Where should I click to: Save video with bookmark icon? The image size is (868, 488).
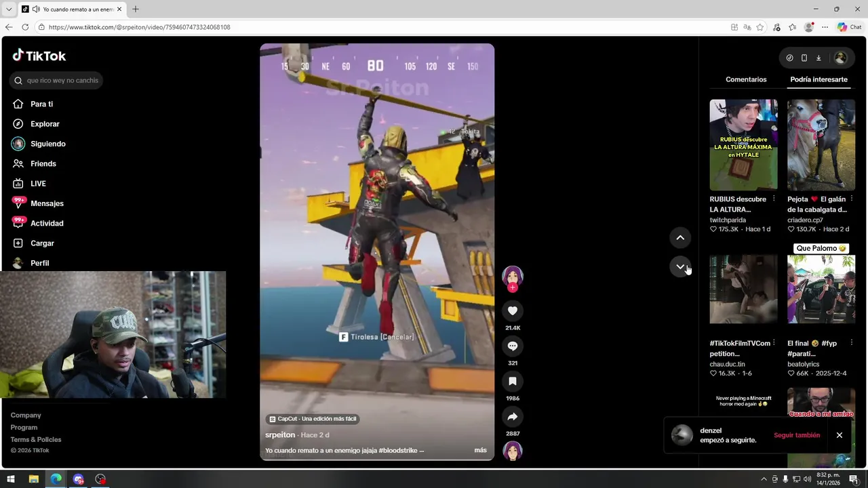[513, 382]
